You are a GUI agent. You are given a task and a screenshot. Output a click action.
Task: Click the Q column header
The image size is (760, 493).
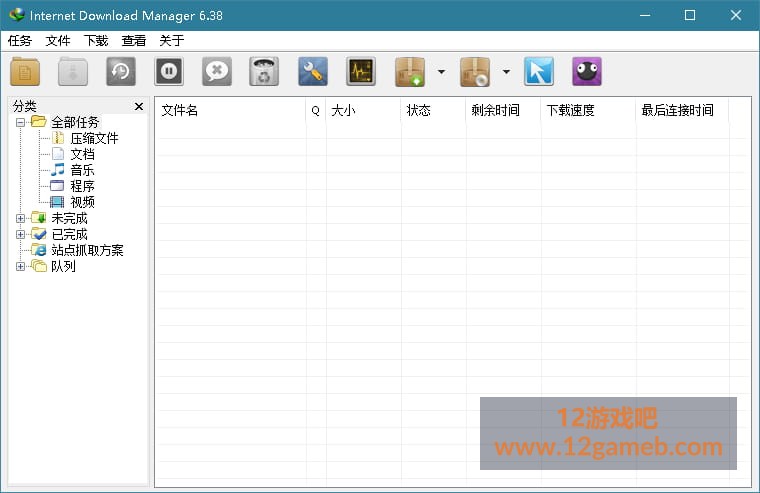tap(316, 111)
